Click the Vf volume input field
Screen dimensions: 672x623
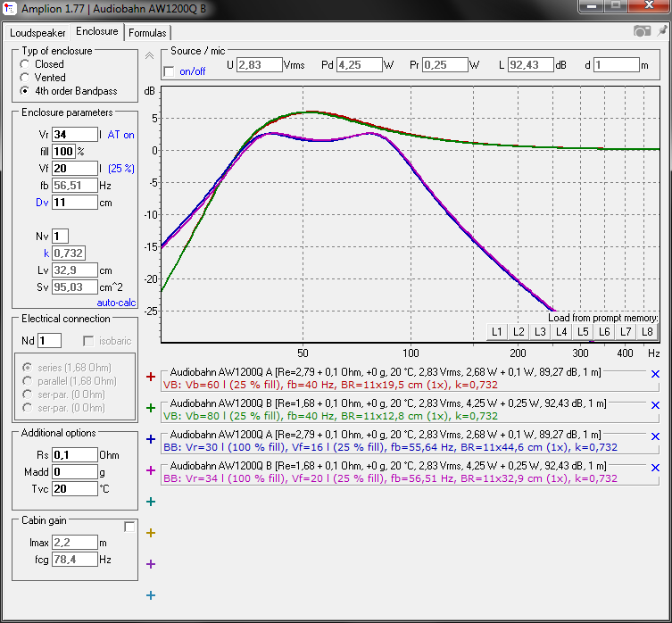pos(75,168)
